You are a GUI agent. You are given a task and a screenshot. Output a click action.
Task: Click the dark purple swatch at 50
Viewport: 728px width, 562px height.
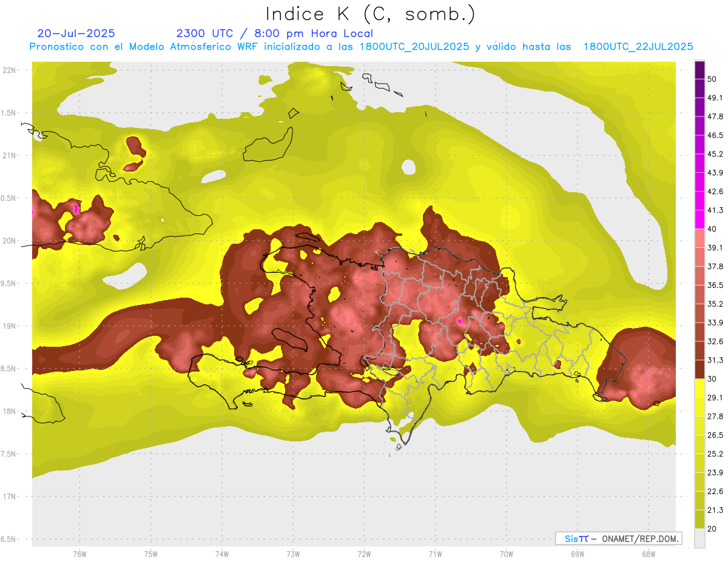point(699,70)
